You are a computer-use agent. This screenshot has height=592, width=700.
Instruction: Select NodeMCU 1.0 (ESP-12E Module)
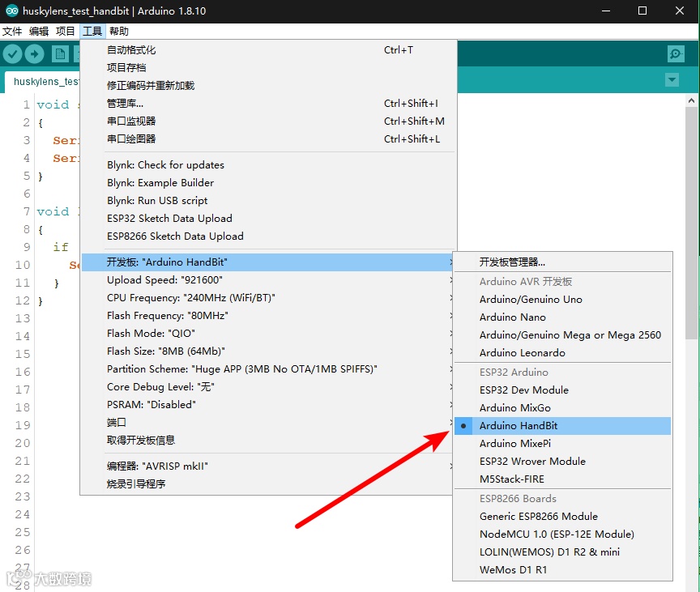coord(562,535)
